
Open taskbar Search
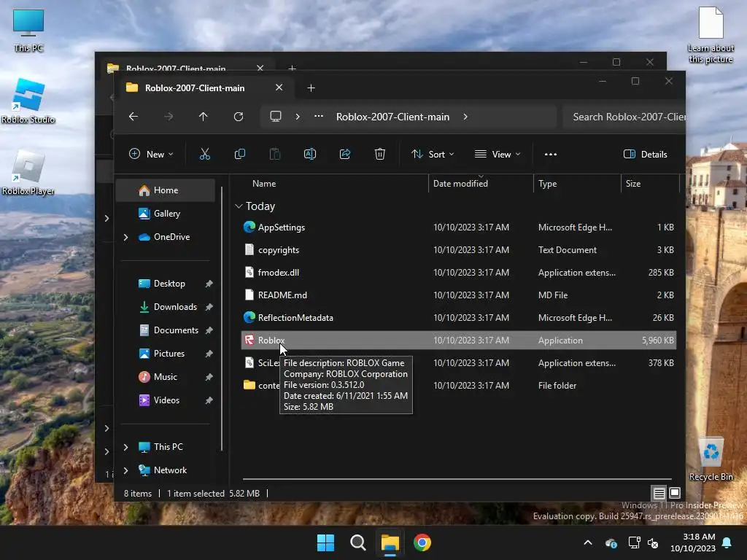(x=357, y=542)
